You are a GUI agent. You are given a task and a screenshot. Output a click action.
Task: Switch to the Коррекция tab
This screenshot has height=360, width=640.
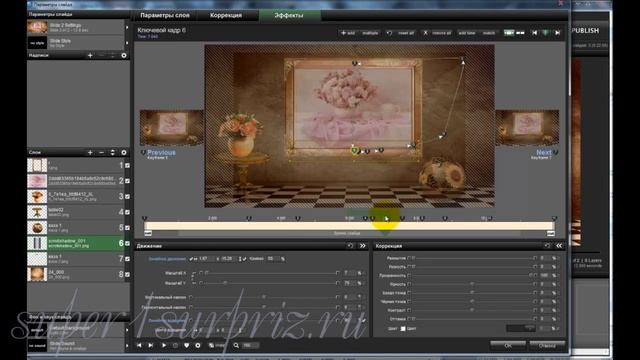click(x=226, y=15)
